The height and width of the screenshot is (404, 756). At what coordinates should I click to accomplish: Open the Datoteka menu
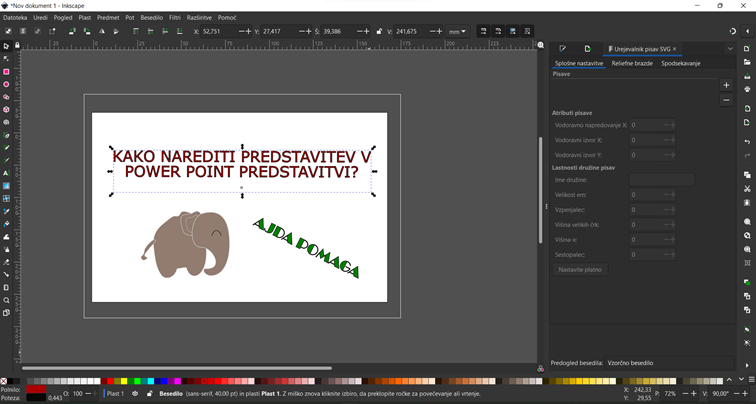pos(15,17)
